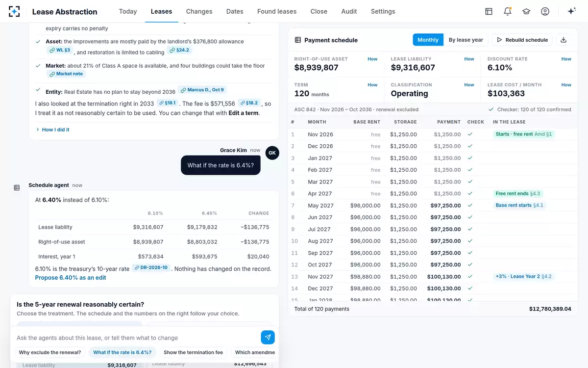Open the Close tab

pyautogui.click(x=318, y=11)
